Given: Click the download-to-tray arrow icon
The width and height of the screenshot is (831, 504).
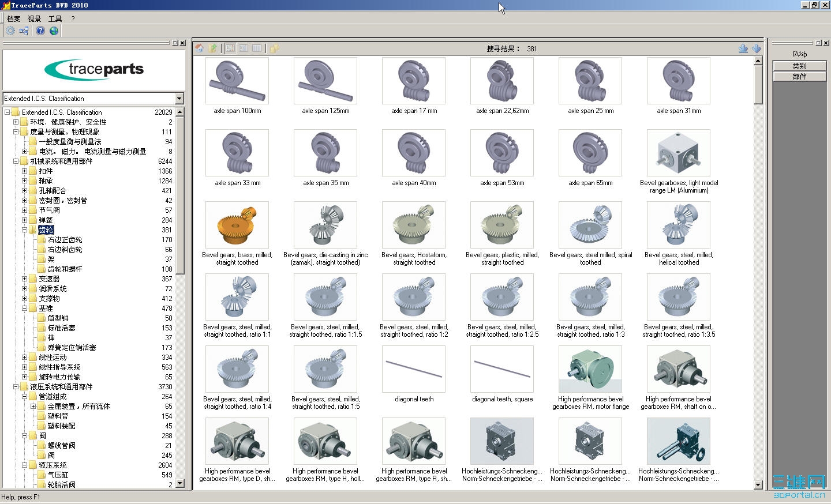Looking at the screenshot, I should [743, 48].
